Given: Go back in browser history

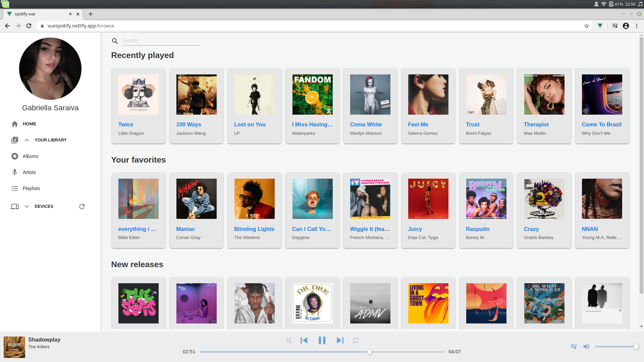Looking at the screenshot, I should (7, 26).
